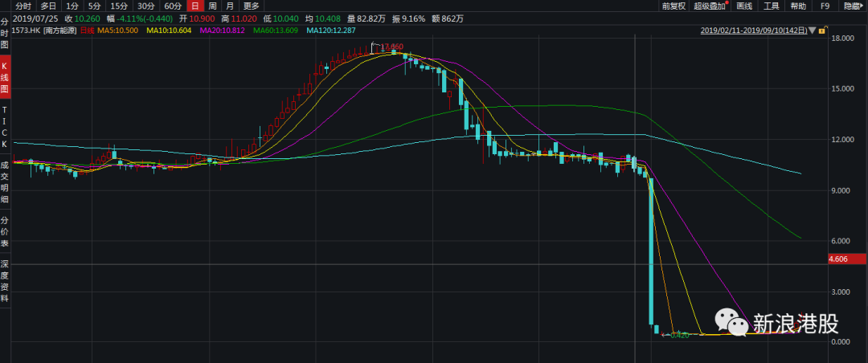Switch to the 分时 intraday period tab

(23, 6)
